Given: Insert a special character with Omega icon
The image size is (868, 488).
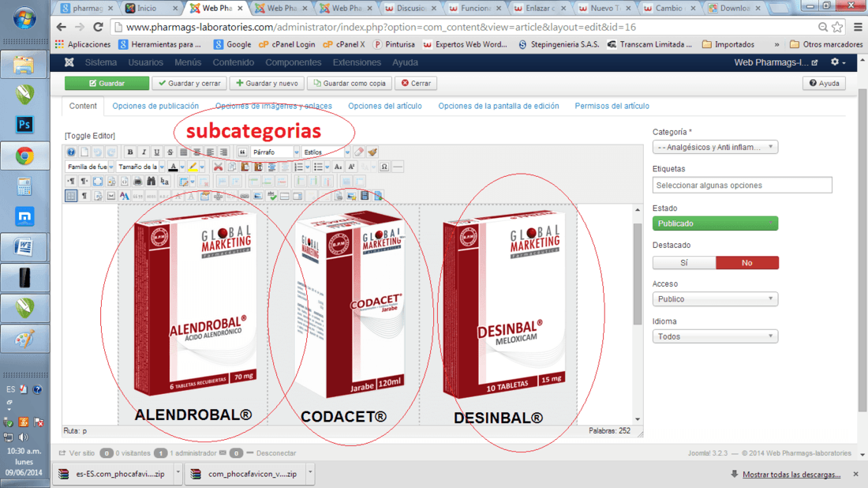Looking at the screenshot, I should [383, 167].
